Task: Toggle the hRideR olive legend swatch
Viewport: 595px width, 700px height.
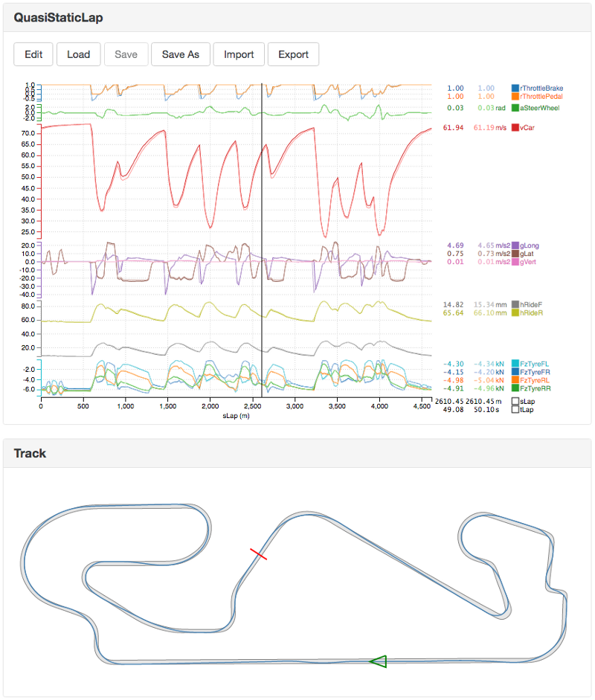Action: coord(515,313)
